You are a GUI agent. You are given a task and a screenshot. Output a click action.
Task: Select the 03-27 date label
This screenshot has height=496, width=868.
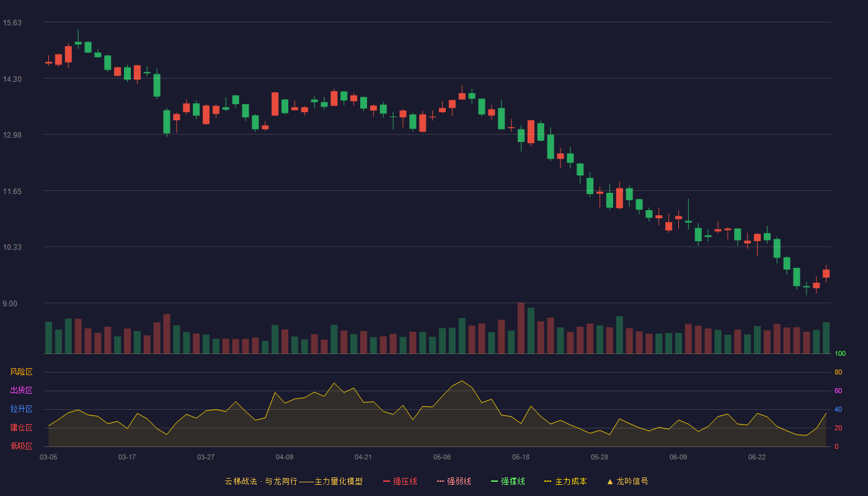206,457
